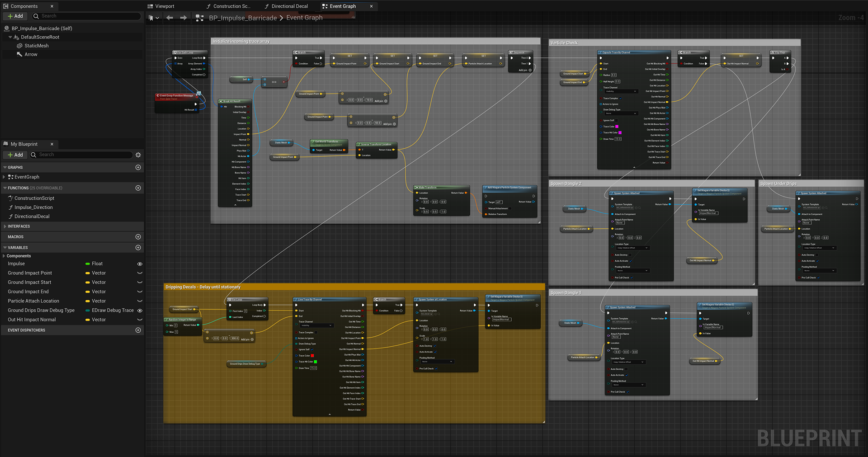
Task: Go forward with the graph forward arrow
Action: 183,18
